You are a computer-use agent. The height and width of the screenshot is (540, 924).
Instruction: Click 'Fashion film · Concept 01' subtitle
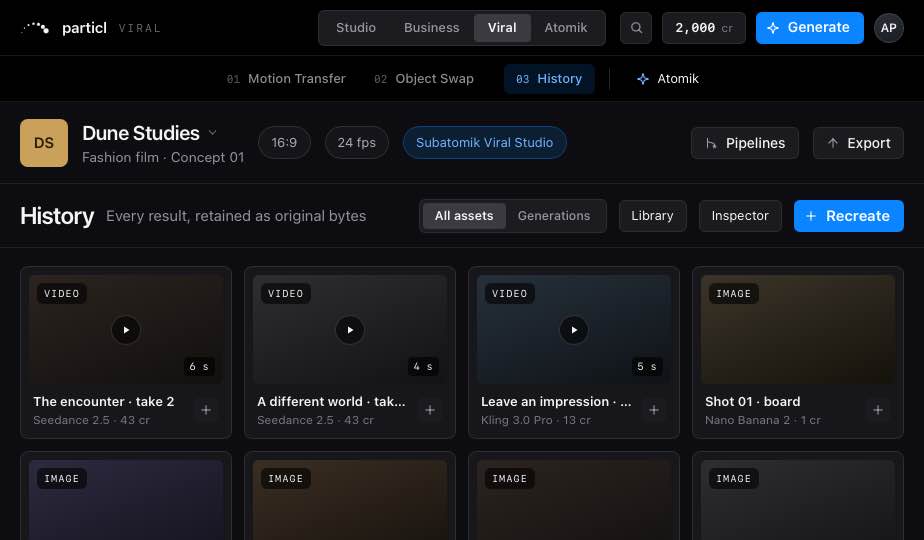coord(163,157)
